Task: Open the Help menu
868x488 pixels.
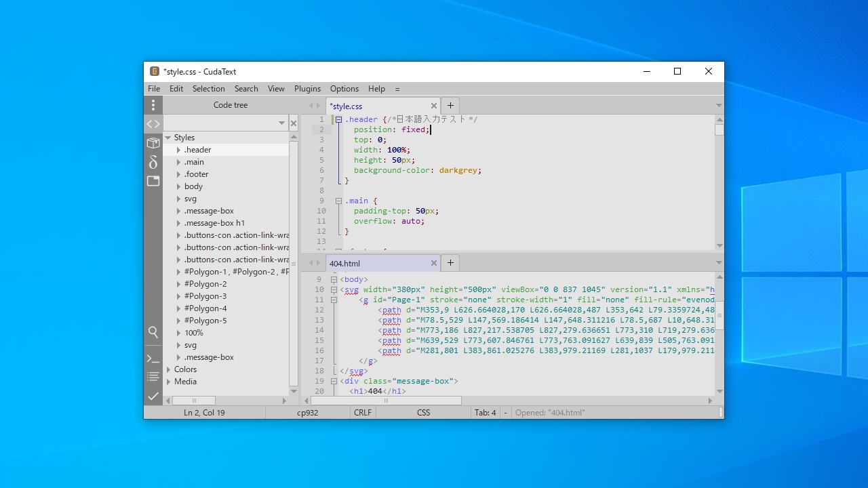Action: pos(376,89)
